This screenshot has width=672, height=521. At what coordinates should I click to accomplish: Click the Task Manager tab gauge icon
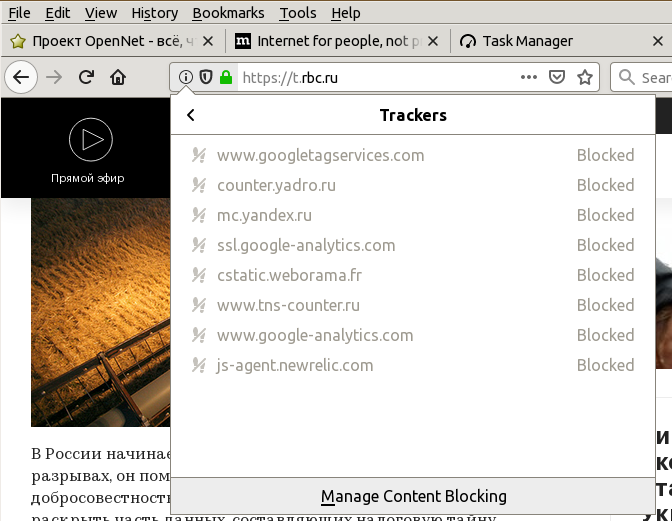tap(468, 41)
